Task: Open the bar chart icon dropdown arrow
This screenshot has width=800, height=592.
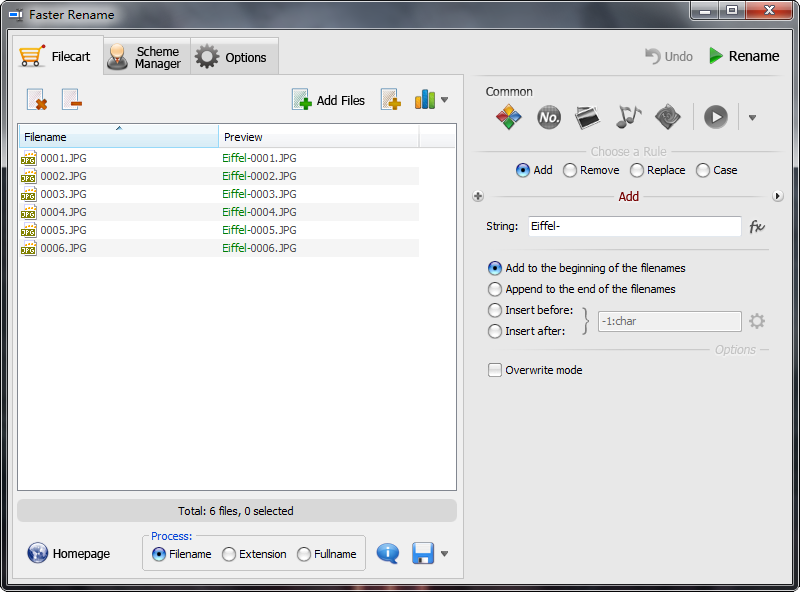Action: (444, 100)
